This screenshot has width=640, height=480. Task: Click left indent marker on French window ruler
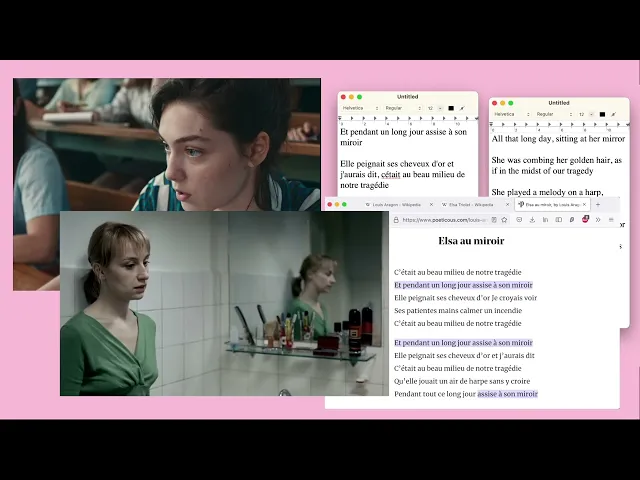340,118
